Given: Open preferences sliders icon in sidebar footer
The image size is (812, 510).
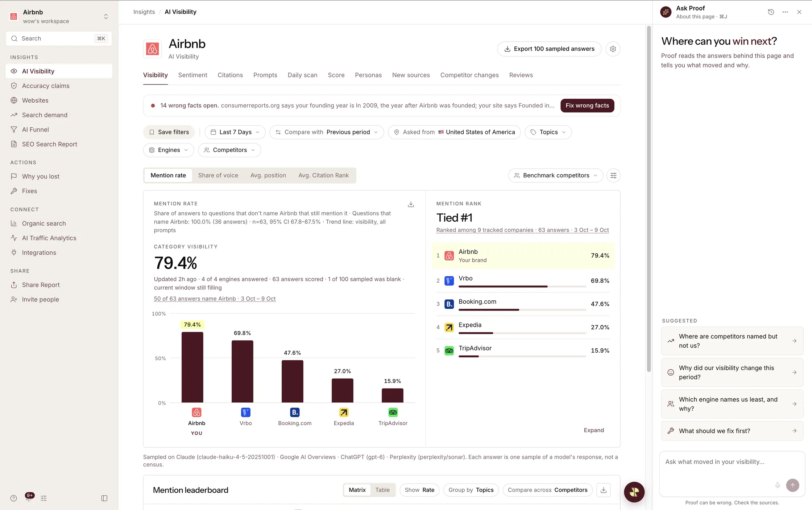Looking at the screenshot, I should pyautogui.click(x=43, y=498).
